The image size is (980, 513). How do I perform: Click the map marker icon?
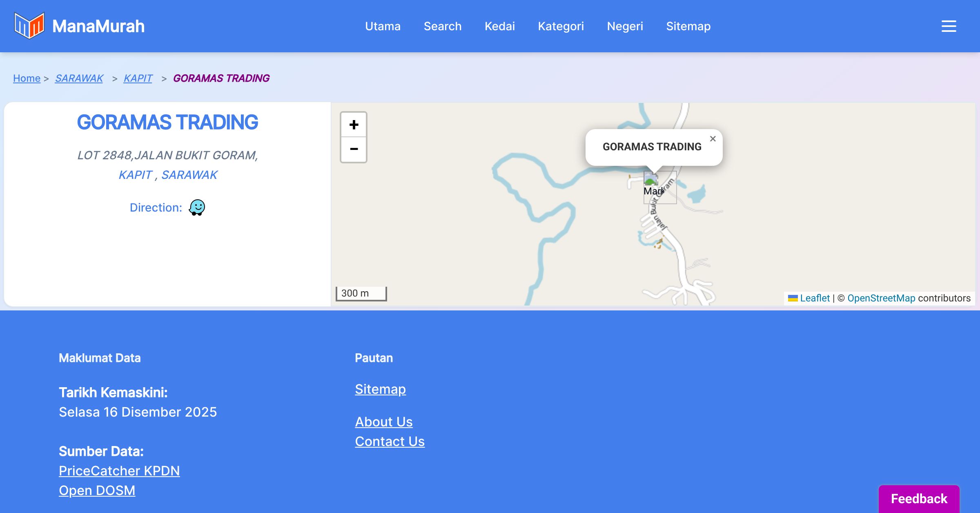[x=651, y=180]
